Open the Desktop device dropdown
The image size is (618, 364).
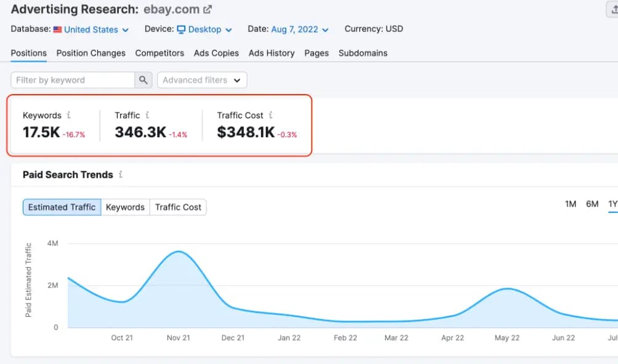tap(204, 30)
